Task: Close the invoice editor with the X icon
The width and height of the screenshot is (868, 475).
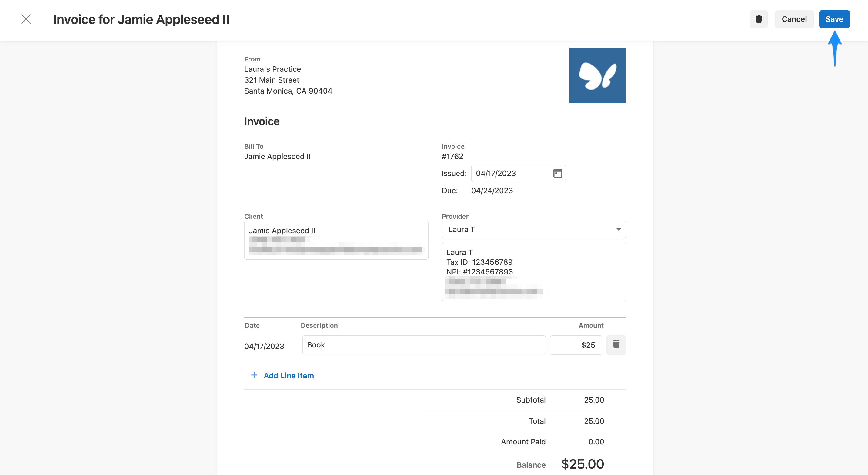Action: click(26, 19)
